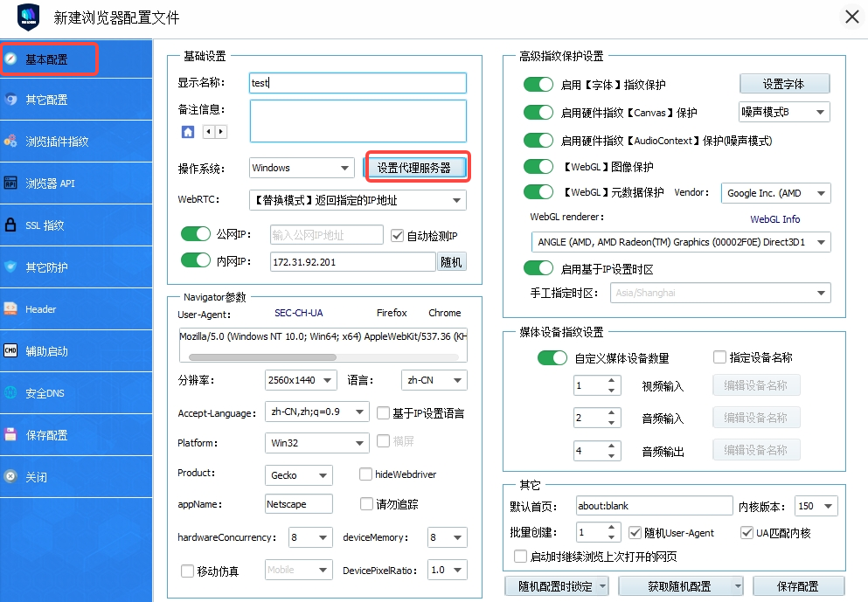Open 分辨率 2560x1440 dropdown
868x602 pixels.
click(302, 380)
